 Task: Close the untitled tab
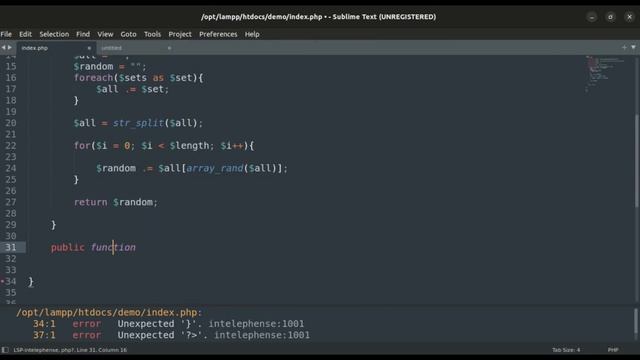click(x=169, y=48)
